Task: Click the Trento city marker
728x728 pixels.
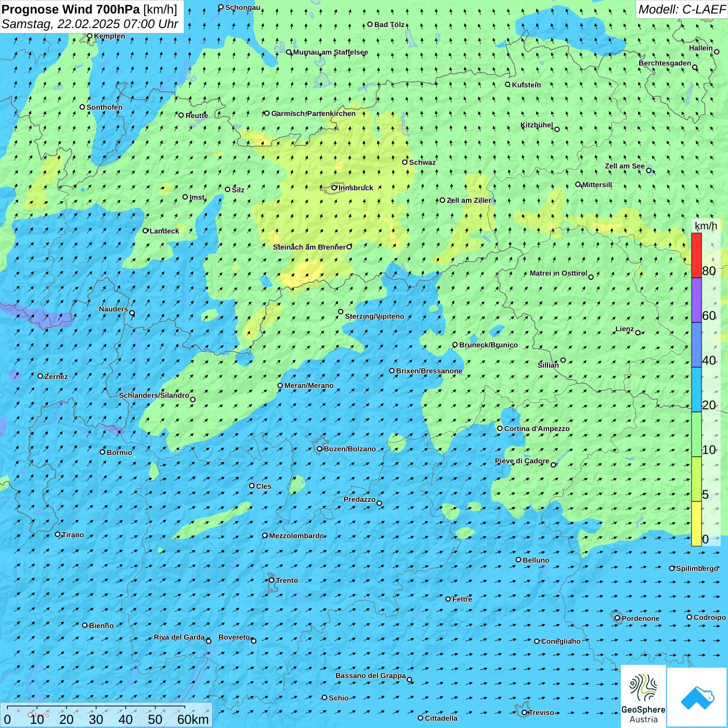Action: (271, 580)
